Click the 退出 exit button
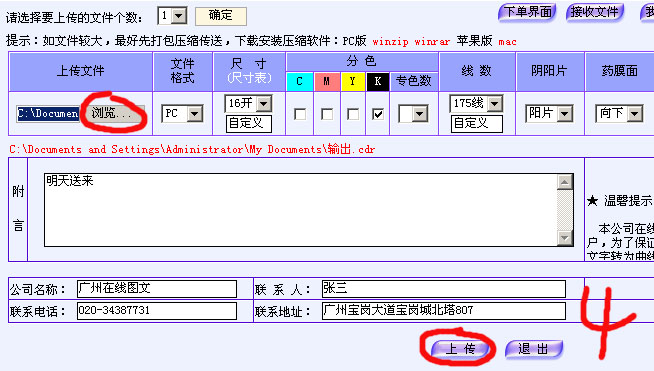Image resolution: width=654 pixels, height=371 pixels. (x=534, y=349)
